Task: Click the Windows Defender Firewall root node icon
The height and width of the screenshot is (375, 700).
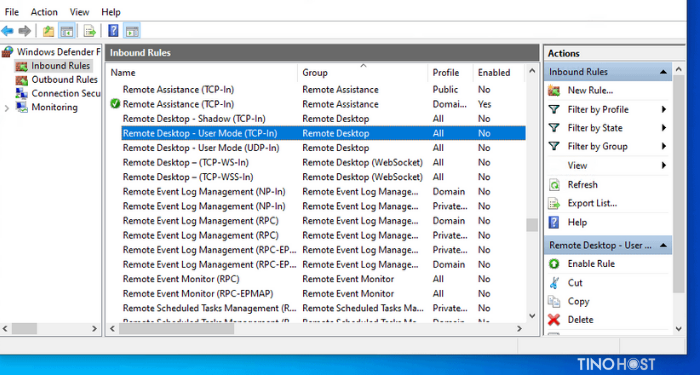Action: click(7, 52)
